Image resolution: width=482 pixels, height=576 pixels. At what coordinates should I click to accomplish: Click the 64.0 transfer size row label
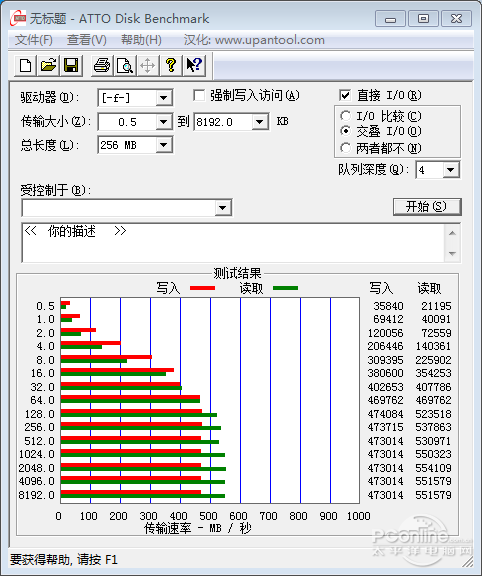[42, 400]
